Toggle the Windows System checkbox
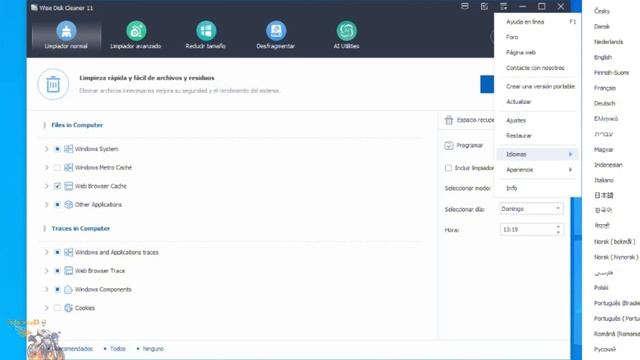This screenshot has width=640, height=360. click(57, 149)
